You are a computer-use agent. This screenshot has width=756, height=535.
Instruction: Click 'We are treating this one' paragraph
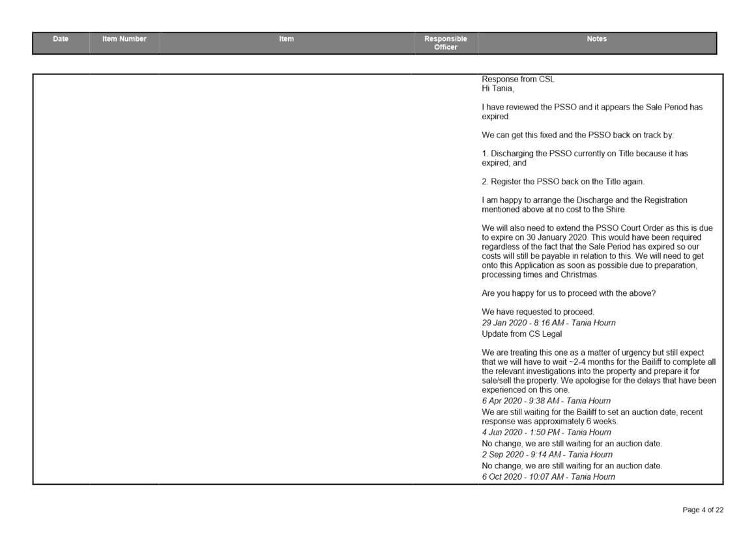point(599,371)
